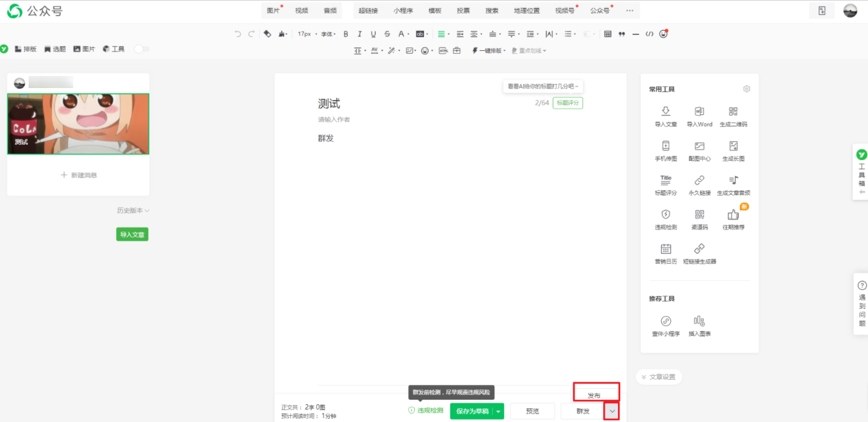Click the 发布 option

pyautogui.click(x=594, y=396)
